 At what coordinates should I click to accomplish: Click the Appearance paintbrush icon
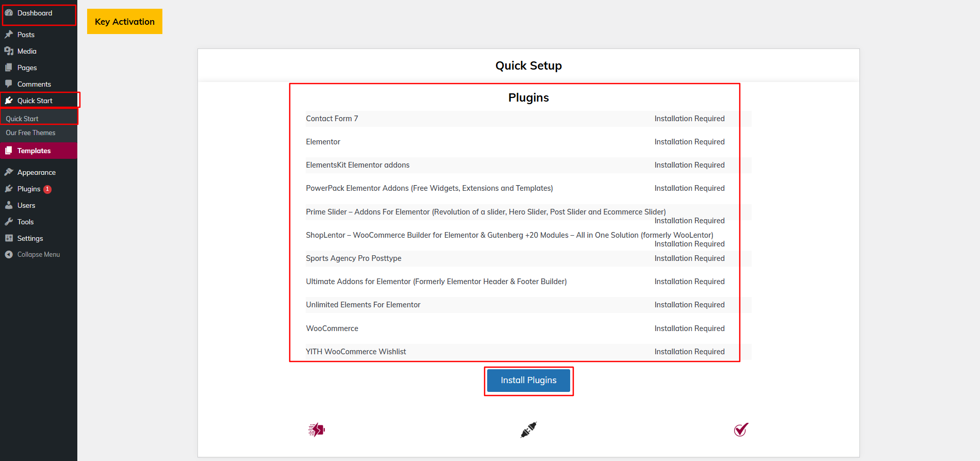(x=9, y=172)
